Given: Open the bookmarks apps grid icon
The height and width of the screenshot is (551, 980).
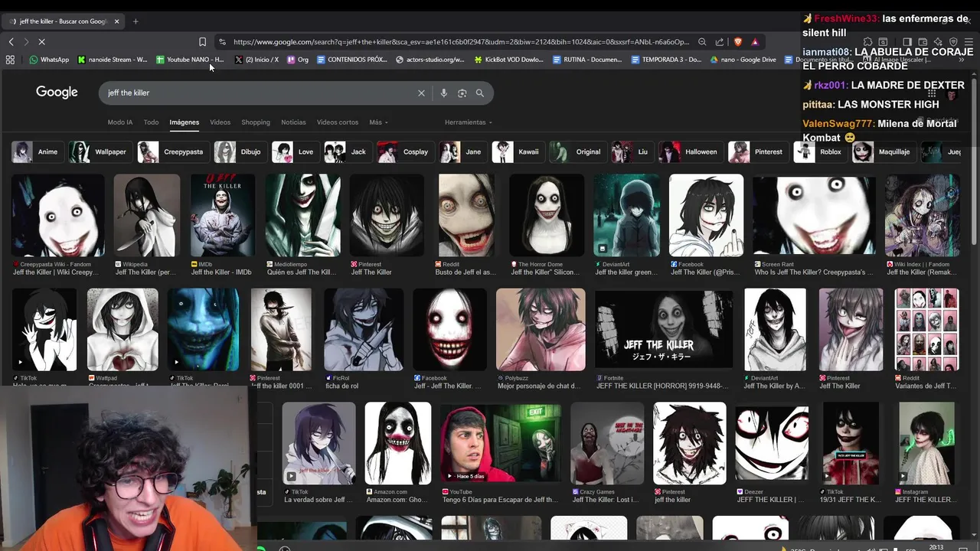Looking at the screenshot, I should click(10, 60).
